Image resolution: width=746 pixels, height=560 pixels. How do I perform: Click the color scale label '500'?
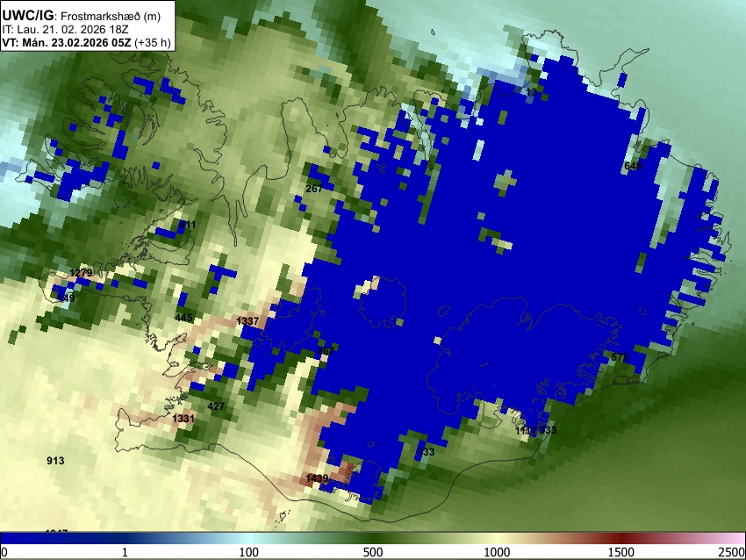click(372, 552)
